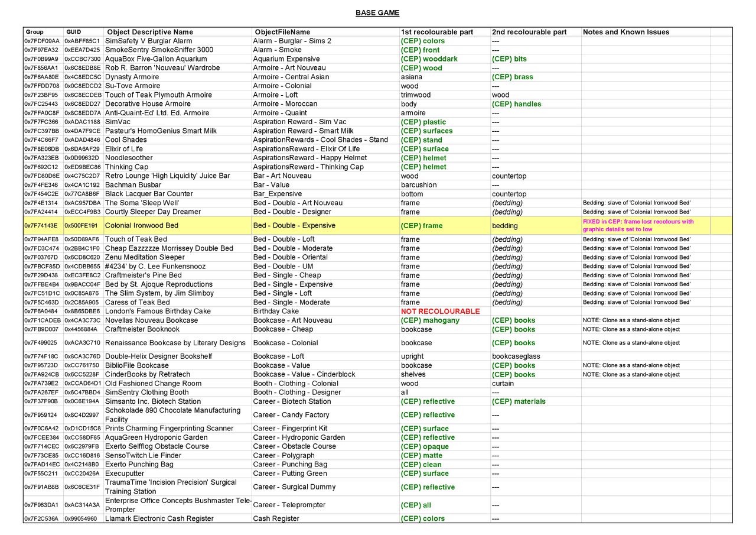Click the GUID column header
The height and width of the screenshot is (535, 756).
(x=74, y=32)
